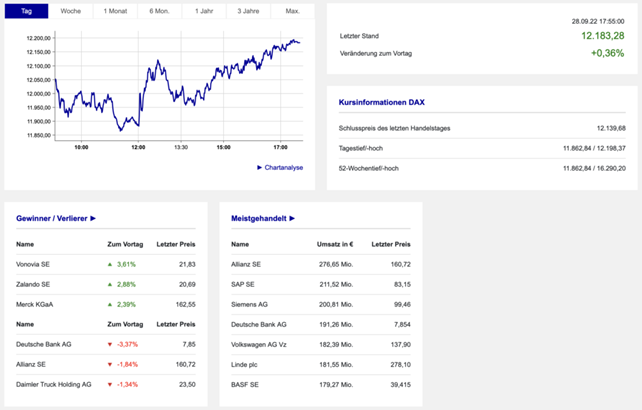The width and height of the screenshot is (642, 410).
Task: Click the green up arrow for Zalando SE
Action: [x=111, y=285]
